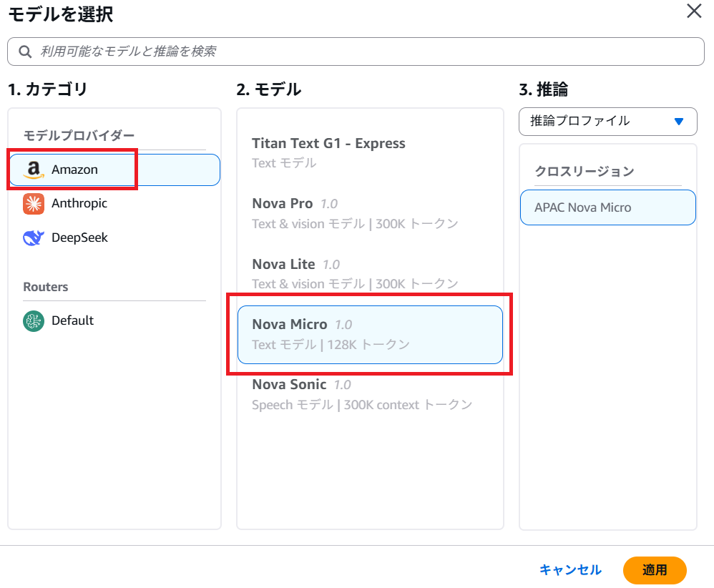Image resolution: width=714 pixels, height=588 pixels.
Task: Click the キャンセル link
Action: [570, 570]
